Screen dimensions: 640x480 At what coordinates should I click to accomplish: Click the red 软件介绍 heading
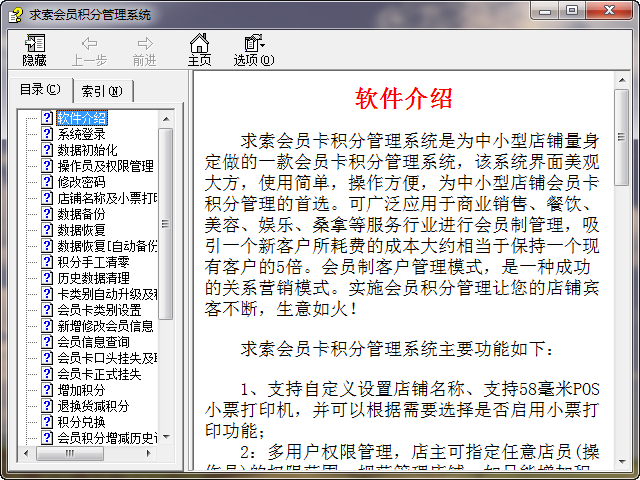click(404, 98)
